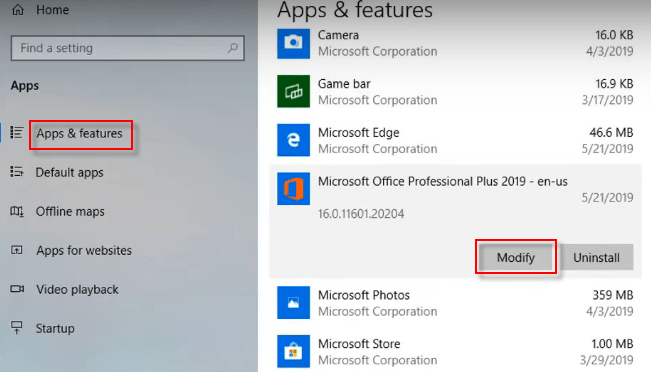Screen dimensions: 651x372
Task: Click Office version 16.0.11601.20204 text
Action: [x=361, y=214]
